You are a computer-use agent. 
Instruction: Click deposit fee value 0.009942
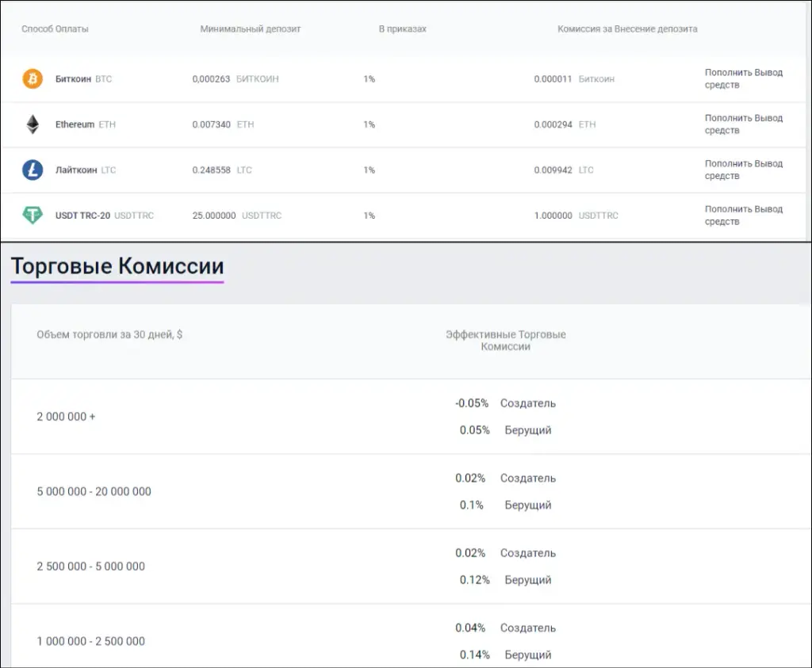coord(553,170)
